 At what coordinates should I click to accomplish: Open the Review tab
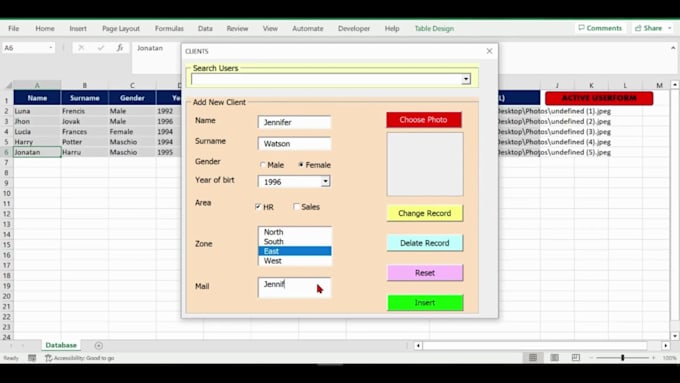(x=237, y=29)
